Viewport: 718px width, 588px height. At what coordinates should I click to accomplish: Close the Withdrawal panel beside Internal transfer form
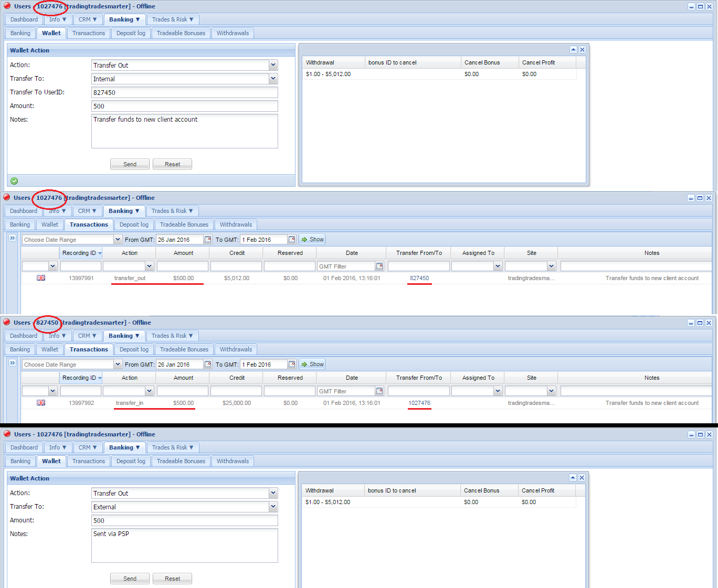pos(582,50)
